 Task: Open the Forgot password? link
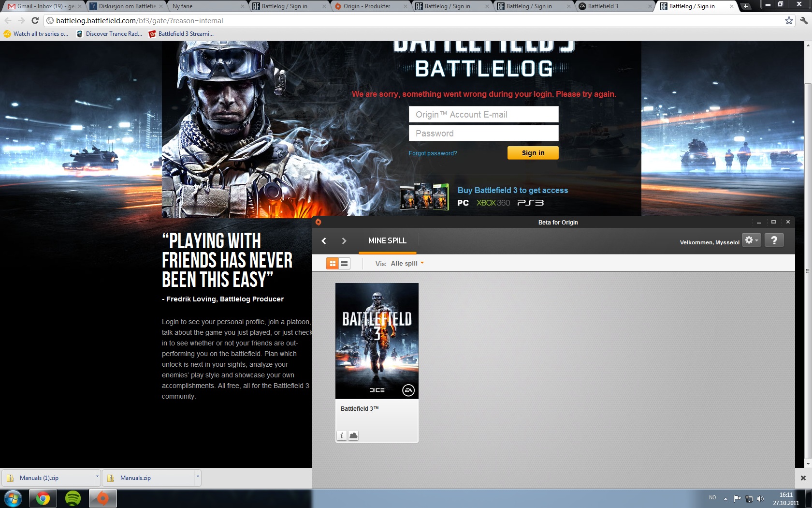click(433, 153)
